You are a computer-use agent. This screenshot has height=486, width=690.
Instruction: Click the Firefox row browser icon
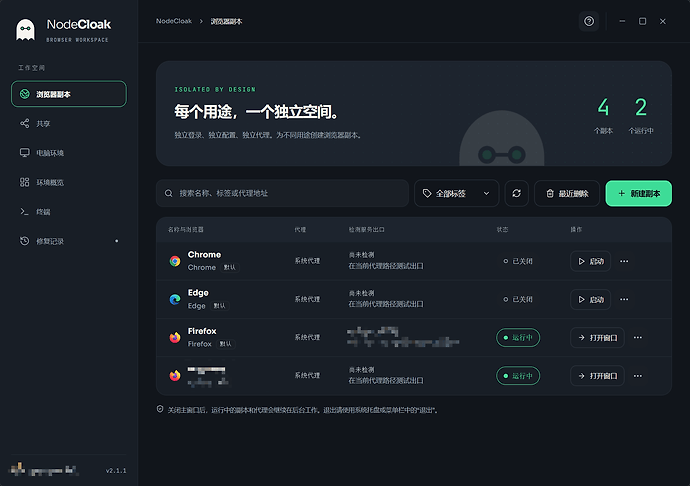click(175, 338)
